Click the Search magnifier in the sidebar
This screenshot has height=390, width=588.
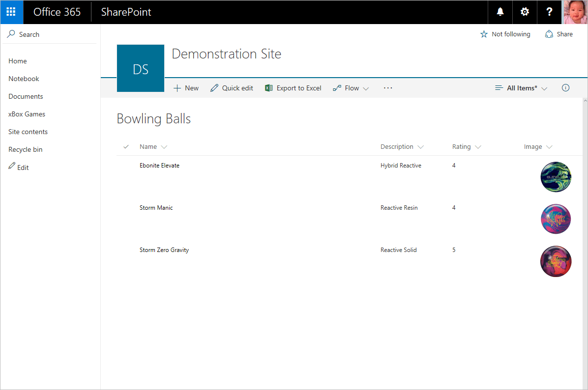point(11,34)
